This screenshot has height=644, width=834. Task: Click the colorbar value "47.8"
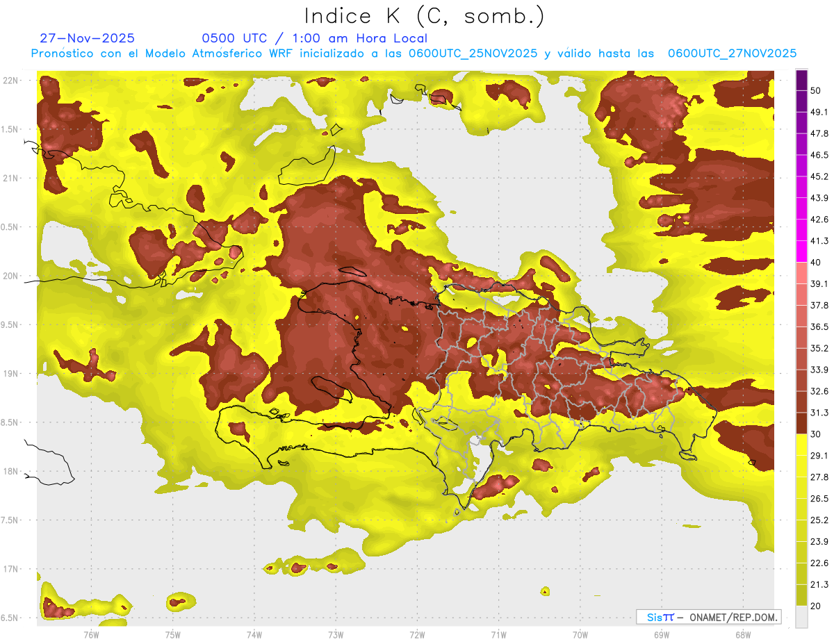(x=819, y=133)
